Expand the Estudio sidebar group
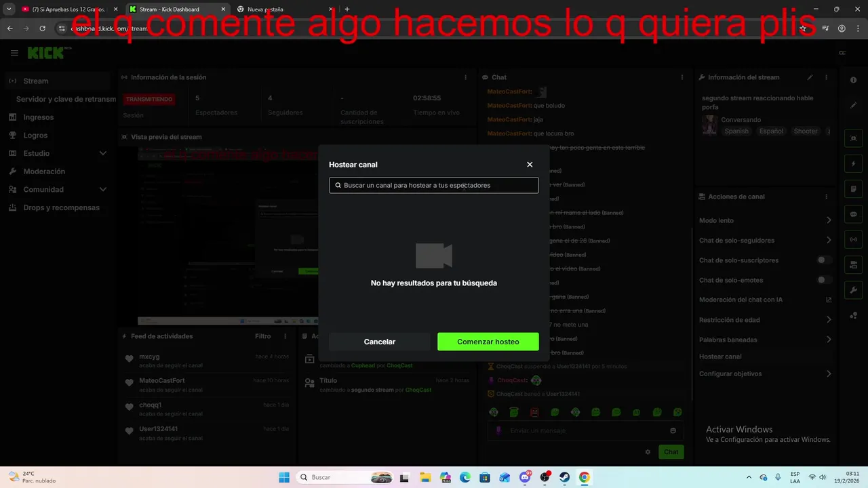This screenshot has width=868, height=488. (x=57, y=153)
